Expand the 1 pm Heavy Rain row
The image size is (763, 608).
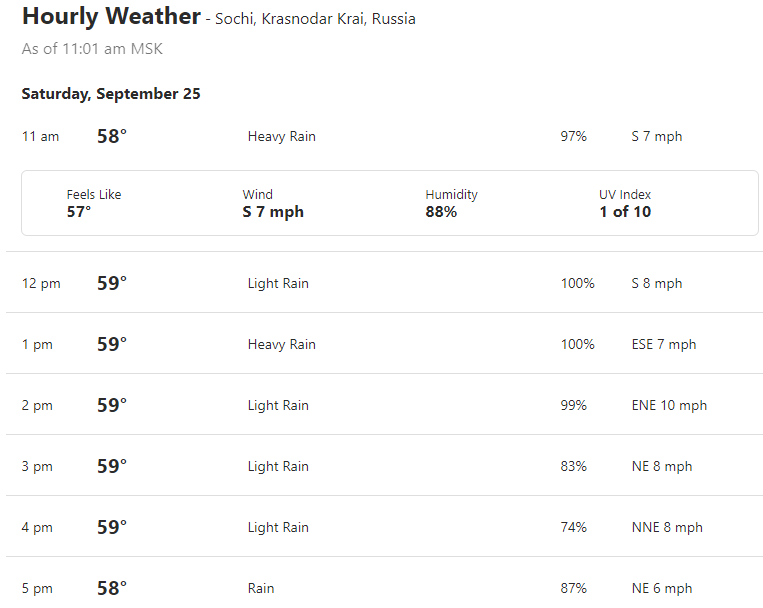coord(384,344)
